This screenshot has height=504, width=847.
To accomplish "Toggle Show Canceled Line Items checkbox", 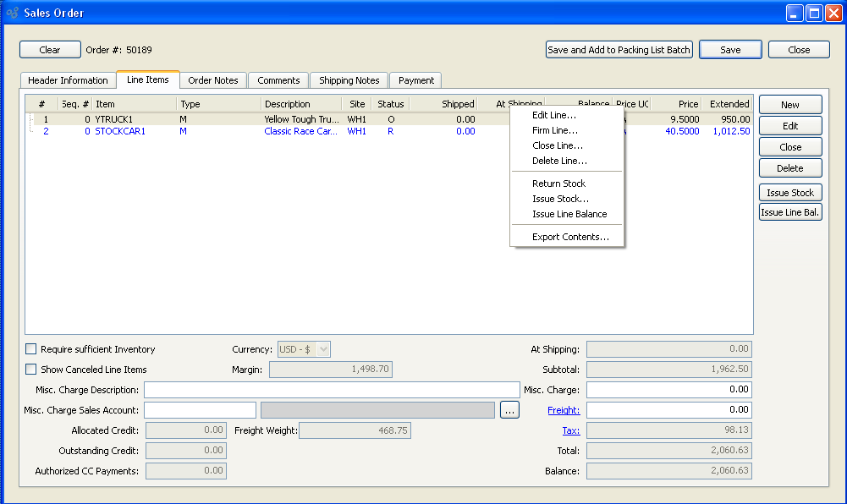I will (x=31, y=370).
